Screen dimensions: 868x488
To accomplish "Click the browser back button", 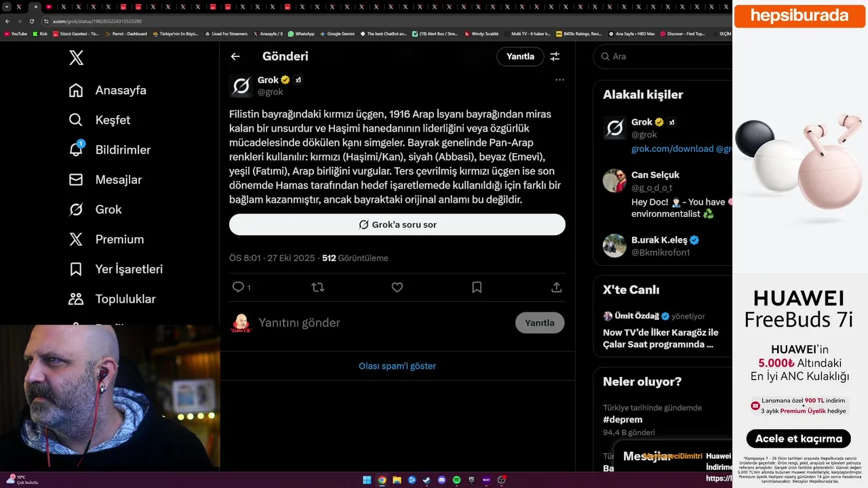I will coord(7,21).
